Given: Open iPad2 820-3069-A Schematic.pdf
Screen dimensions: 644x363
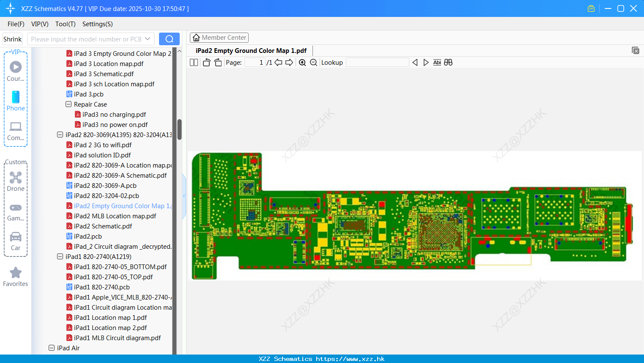Looking at the screenshot, I should (x=117, y=176).
